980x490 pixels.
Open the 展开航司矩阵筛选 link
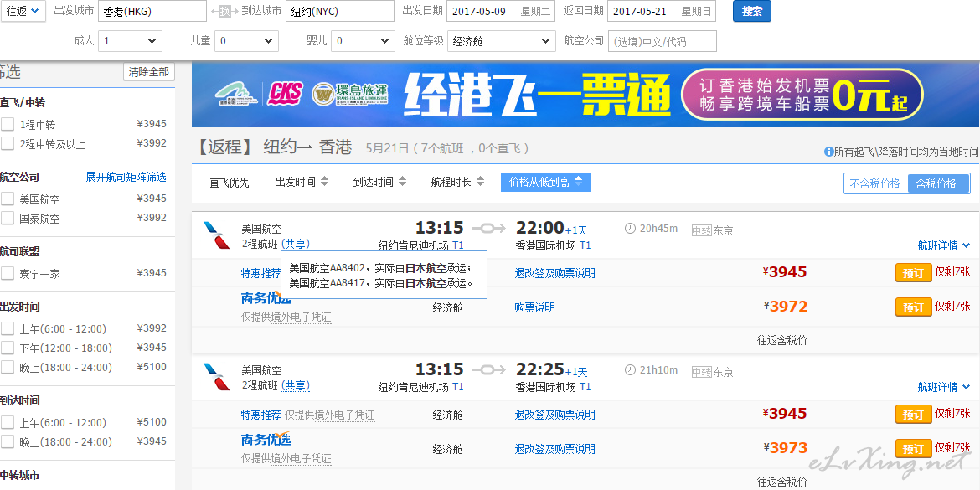click(126, 178)
